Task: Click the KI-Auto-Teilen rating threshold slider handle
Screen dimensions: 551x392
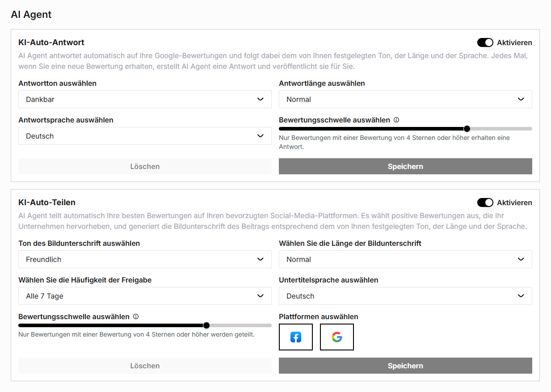Action: point(206,325)
